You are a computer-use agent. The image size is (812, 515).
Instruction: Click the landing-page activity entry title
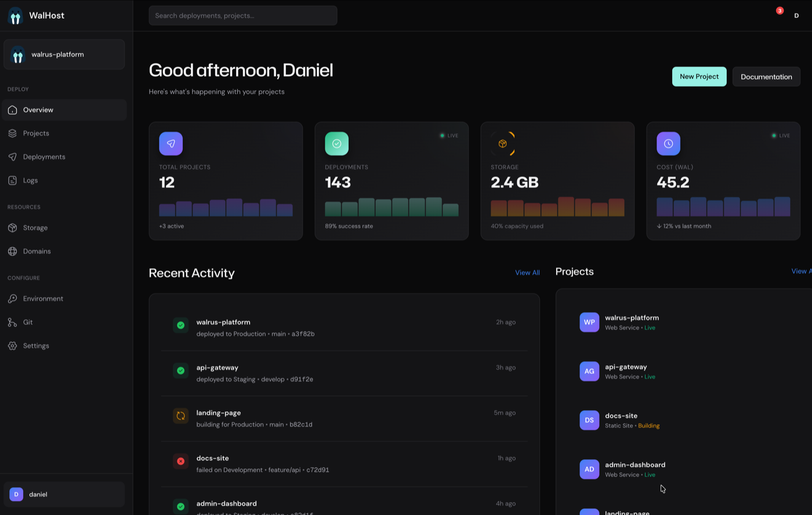click(x=219, y=413)
